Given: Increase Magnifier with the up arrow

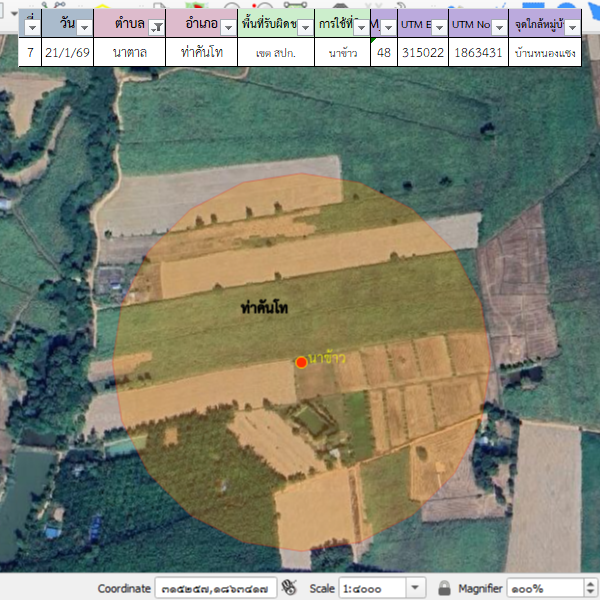Looking at the screenshot, I should point(587,584).
